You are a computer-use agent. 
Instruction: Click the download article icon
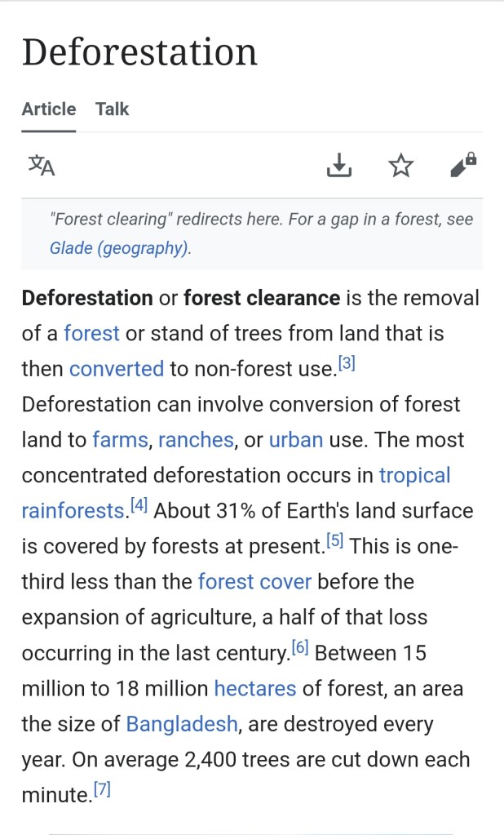[338, 166]
